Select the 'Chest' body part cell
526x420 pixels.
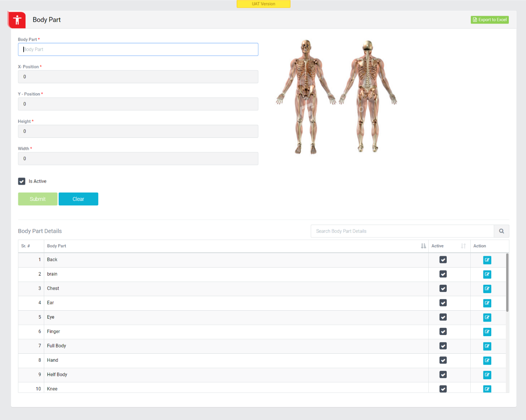[x=236, y=289]
